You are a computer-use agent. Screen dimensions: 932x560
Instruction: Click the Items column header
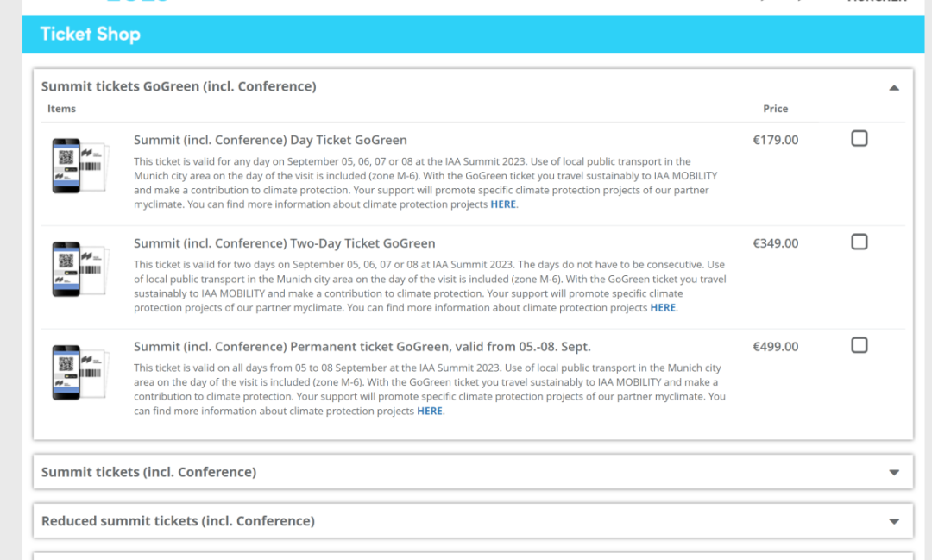62,109
